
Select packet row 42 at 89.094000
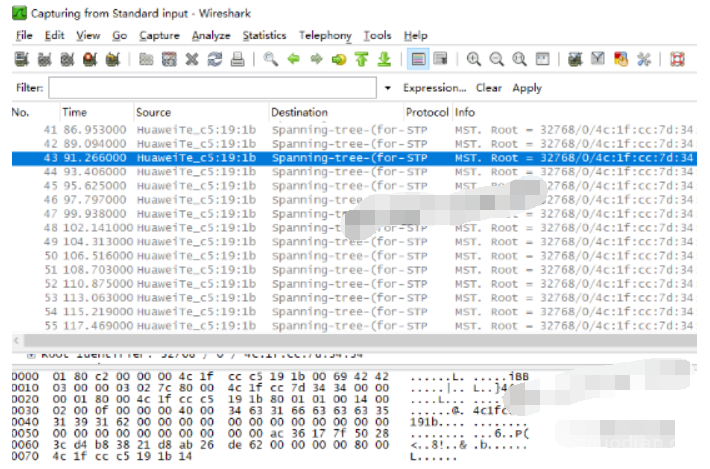[x=354, y=144]
